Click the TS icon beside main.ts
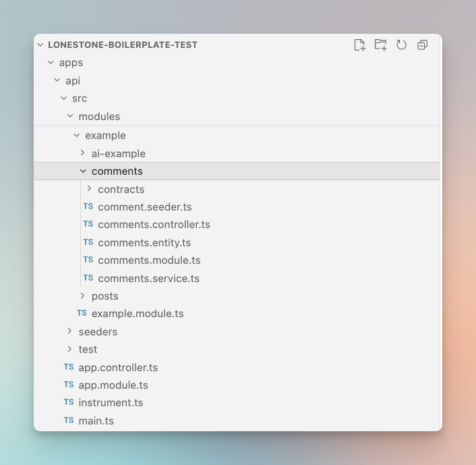This screenshot has height=465, width=476. [69, 420]
